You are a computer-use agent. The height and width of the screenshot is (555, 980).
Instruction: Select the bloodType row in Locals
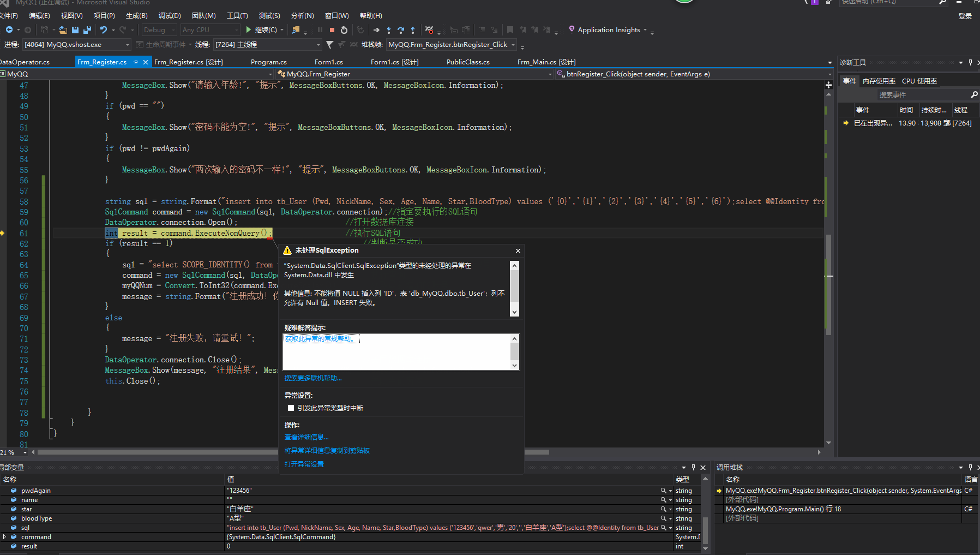click(350, 518)
